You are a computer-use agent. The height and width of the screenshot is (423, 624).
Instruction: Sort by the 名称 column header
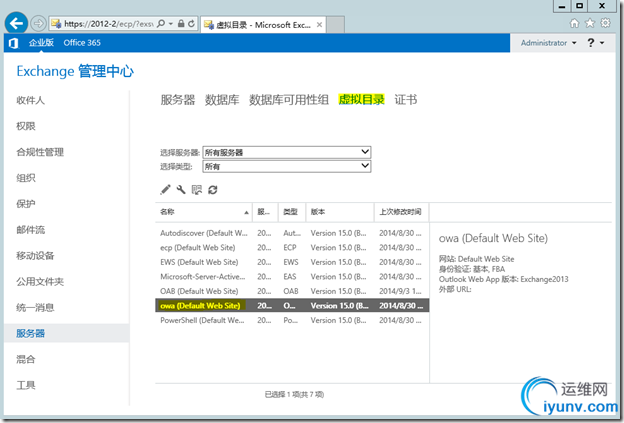[204, 212]
